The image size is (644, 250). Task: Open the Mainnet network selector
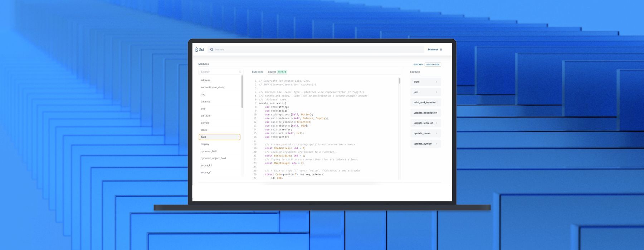[433, 50]
